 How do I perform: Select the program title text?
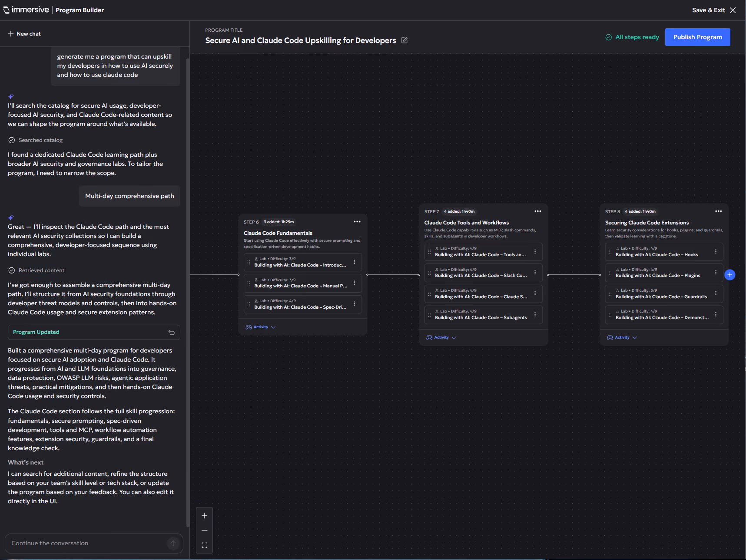[301, 40]
